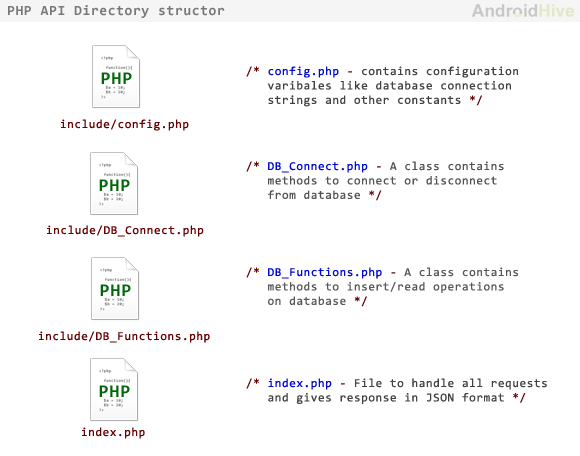Click the PHP file icon above include/DB_Functions.php
The image size is (580, 456).
tap(115, 288)
